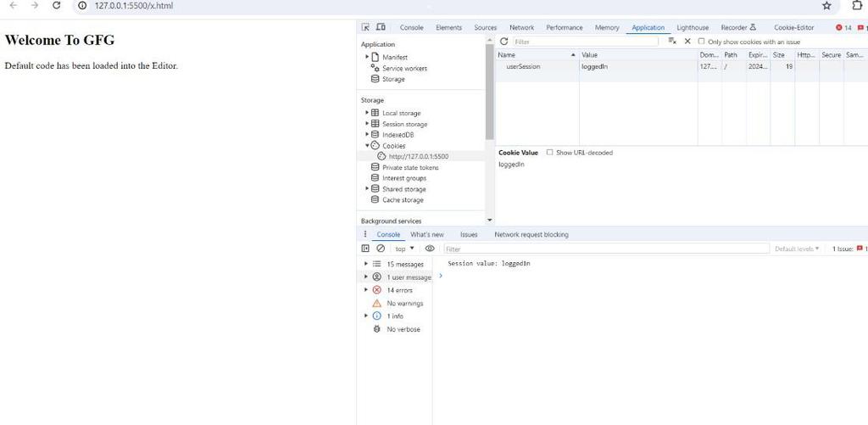868x425 pixels.
Task: Expand the 1 user message group
Action: 366,277
